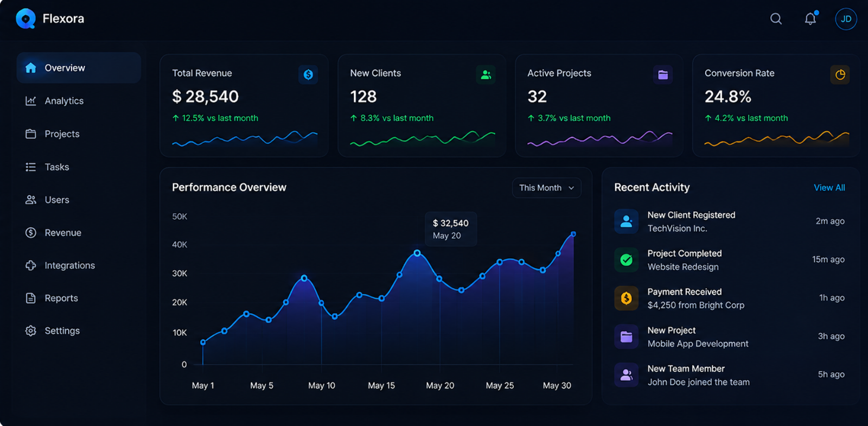The image size is (868, 426).
Task: Click the Project Completed checkmark icon
Action: point(626,260)
